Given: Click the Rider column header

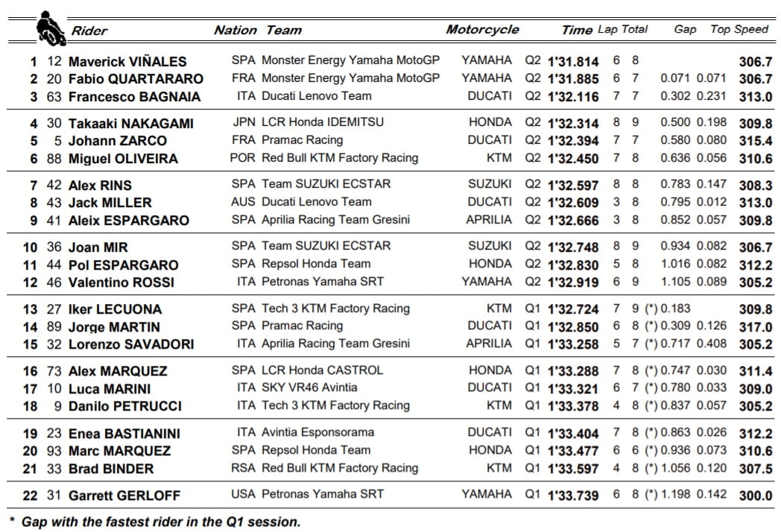Looking at the screenshot, I should click(x=89, y=31).
